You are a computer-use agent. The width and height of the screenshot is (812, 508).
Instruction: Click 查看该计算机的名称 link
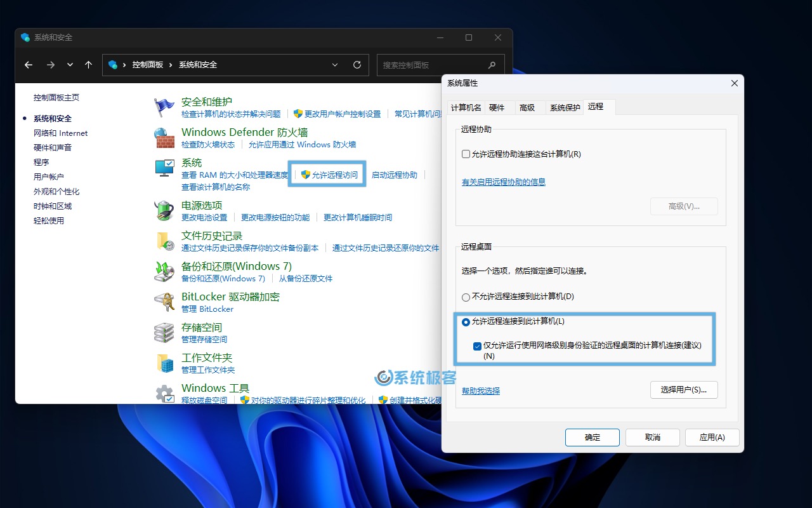click(216, 187)
